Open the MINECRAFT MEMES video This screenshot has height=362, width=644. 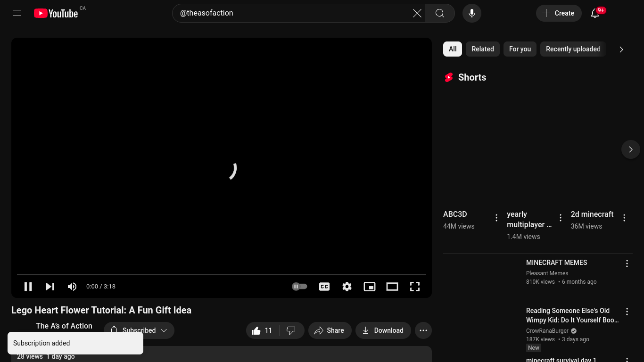[557, 263]
